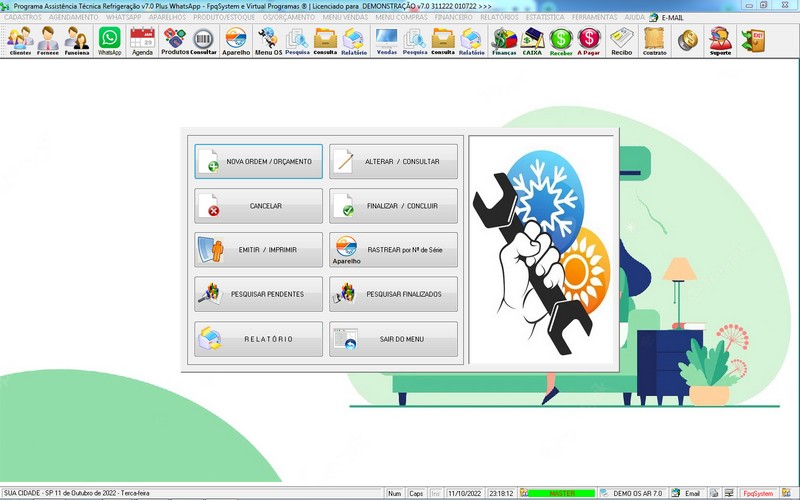Open the Finanças toolbar icon
The width and height of the screenshot is (800, 500).
(504, 41)
